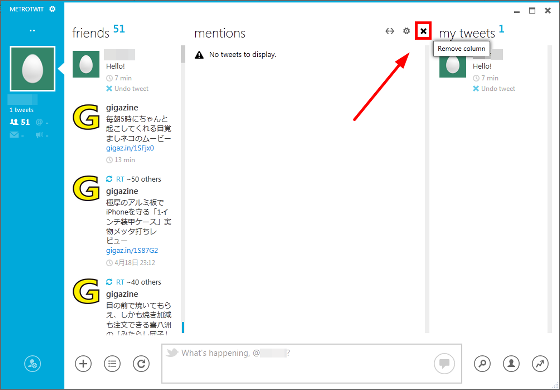The width and height of the screenshot is (560, 390).
Task: Click the egg avatar in my tweets column
Action: coord(452,66)
